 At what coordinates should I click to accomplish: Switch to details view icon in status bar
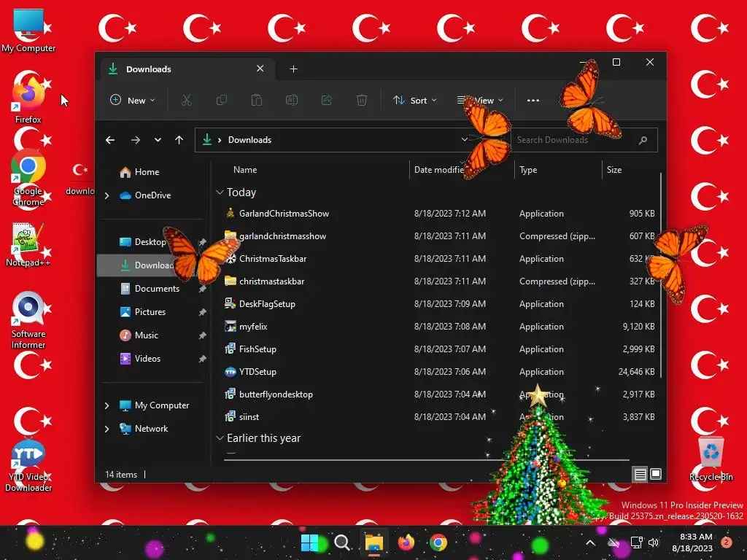pyautogui.click(x=640, y=474)
